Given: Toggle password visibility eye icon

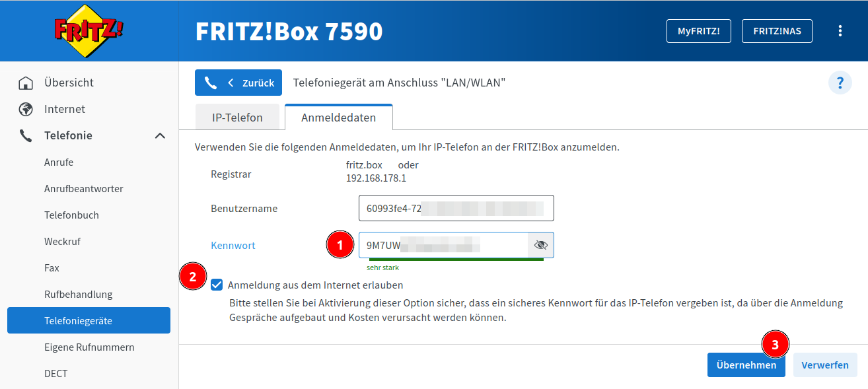Looking at the screenshot, I should click(541, 245).
